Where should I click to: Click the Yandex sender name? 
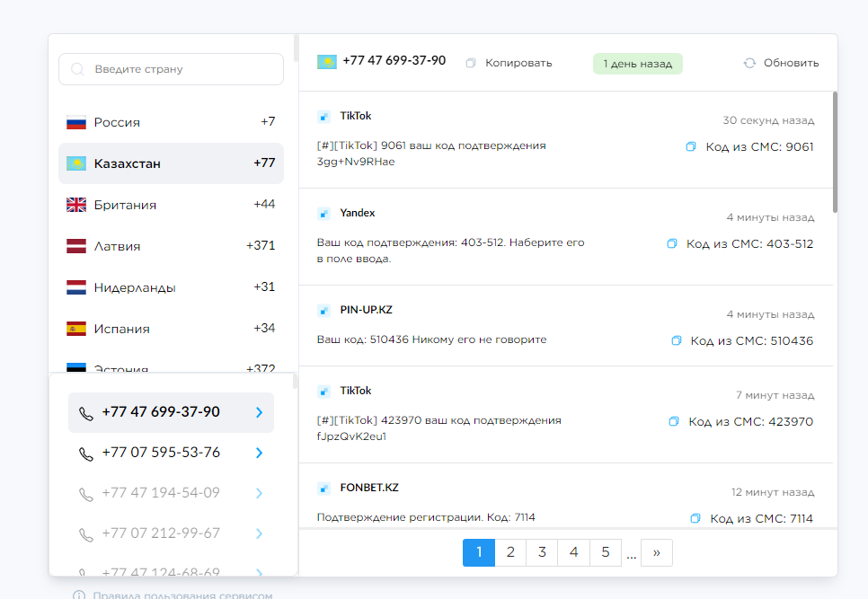pos(358,213)
